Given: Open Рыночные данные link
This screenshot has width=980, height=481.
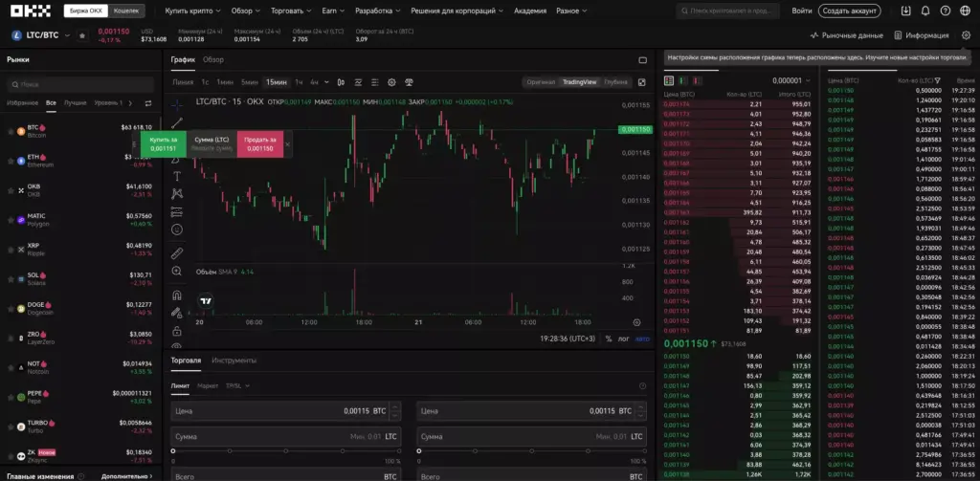Looking at the screenshot, I should coord(846,35).
